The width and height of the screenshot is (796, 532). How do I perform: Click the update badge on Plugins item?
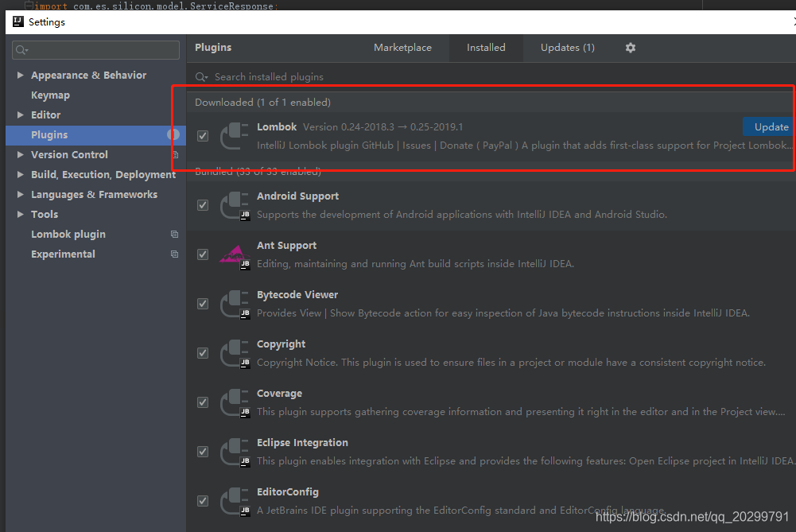coord(173,134)
